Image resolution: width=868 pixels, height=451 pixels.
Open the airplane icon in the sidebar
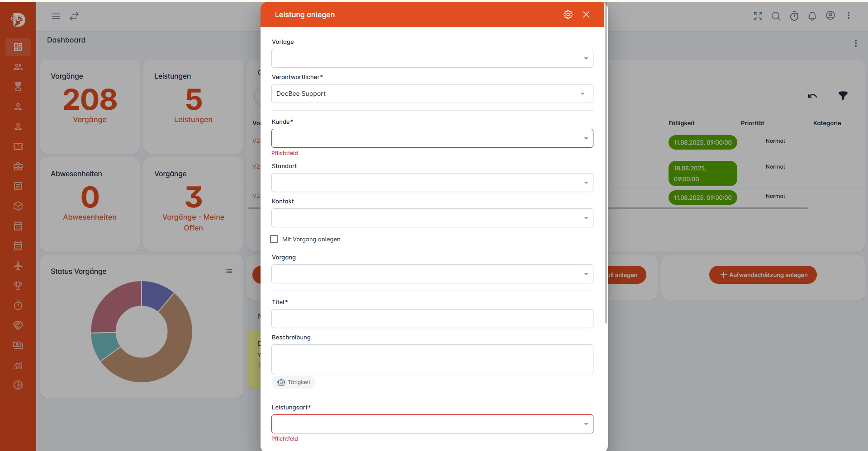coord(18,266)
